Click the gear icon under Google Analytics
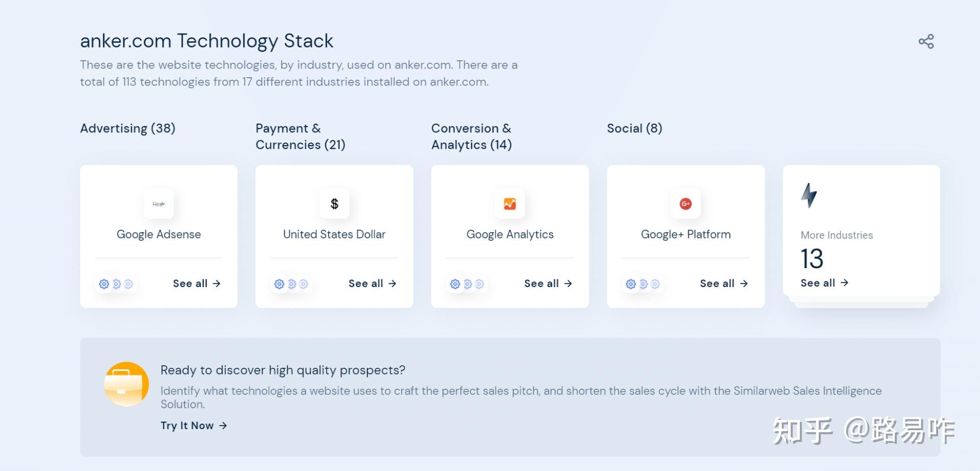The height and width of the screenshot is (471, 980). 455,284
